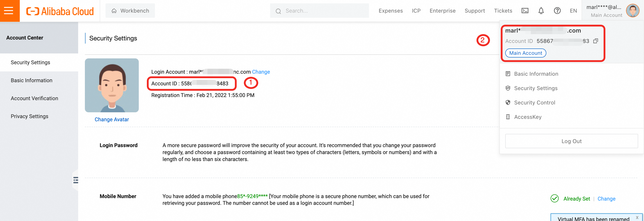The width and height of the screenshot is (644, 221).
Task: Click the Change Avatar link
Action: [112, 119]
